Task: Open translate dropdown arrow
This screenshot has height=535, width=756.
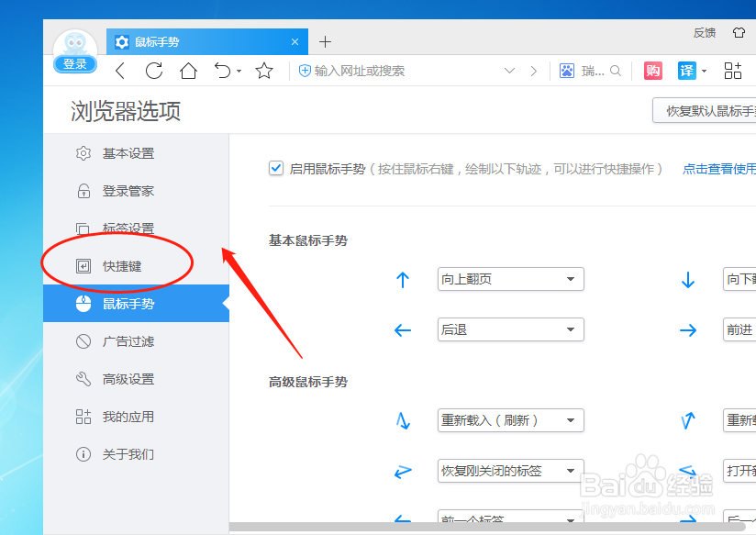Action: pyautogui.click(x=704, y=72)
